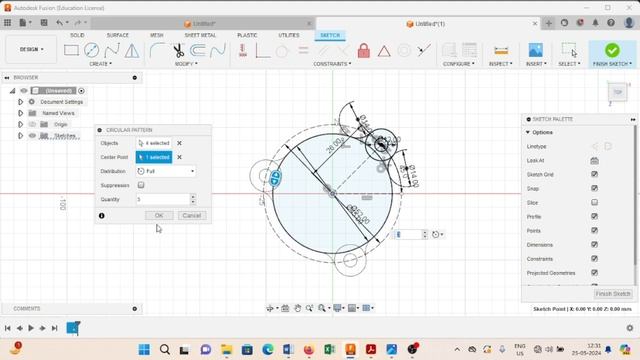Choose the Offset modify tool
Viewport: 640px width, 360px height.
click(198, 50)
